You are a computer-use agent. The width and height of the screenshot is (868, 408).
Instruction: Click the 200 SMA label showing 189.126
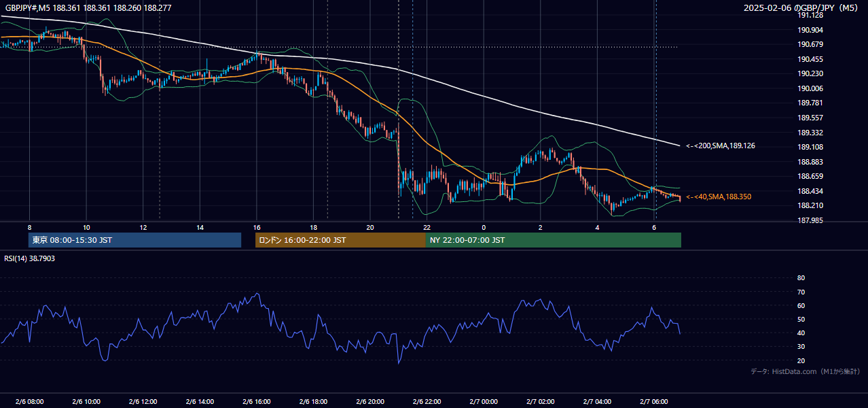[721, 146]
